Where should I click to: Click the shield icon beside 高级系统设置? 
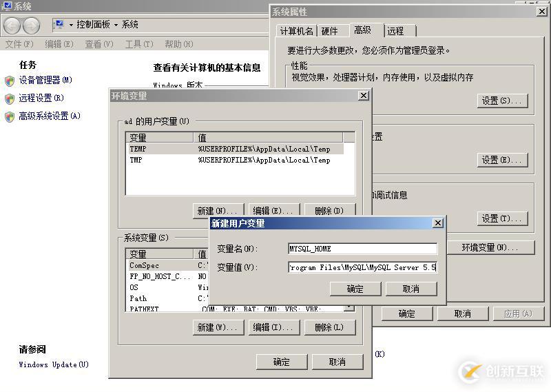click(x=10, y=116)
